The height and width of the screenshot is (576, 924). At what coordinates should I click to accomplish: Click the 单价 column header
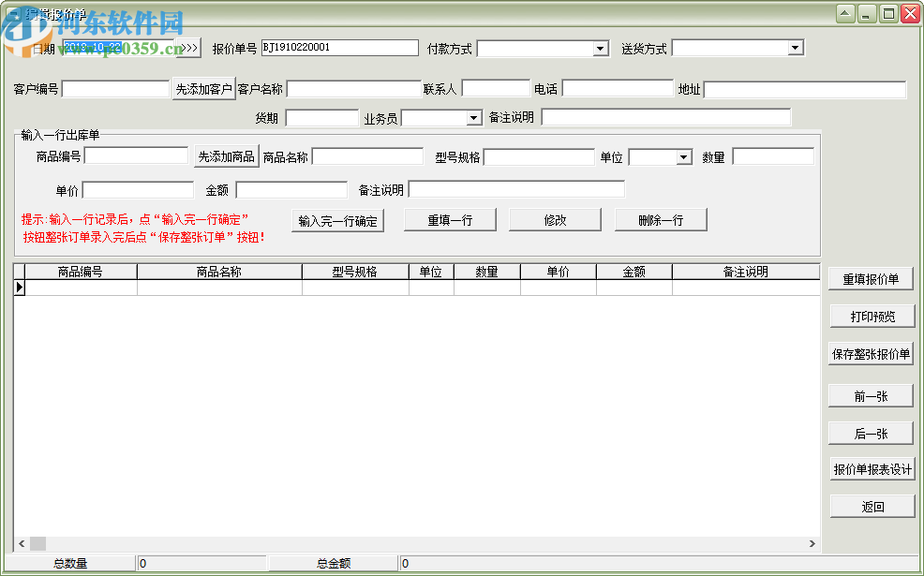pos(559,272)
